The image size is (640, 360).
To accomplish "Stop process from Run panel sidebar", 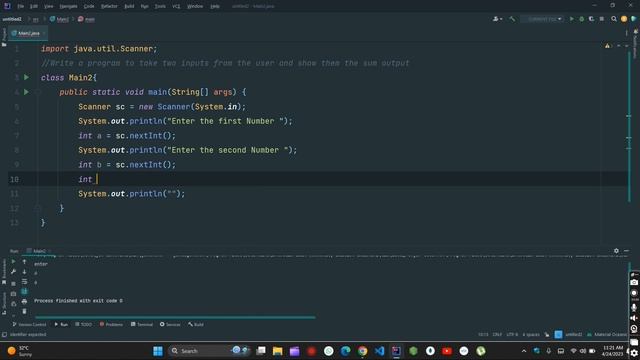I will pyautogui.click(x=13, y=283).
